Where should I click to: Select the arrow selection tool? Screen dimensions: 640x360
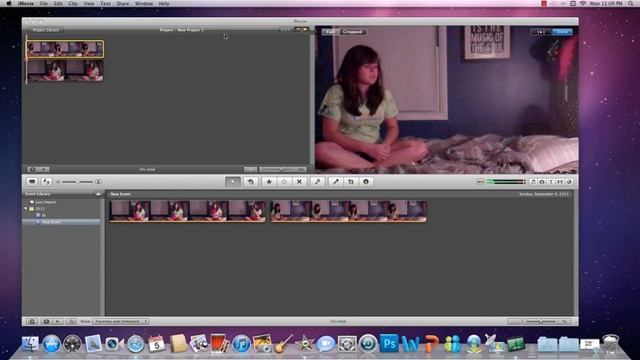pos(233,182)
